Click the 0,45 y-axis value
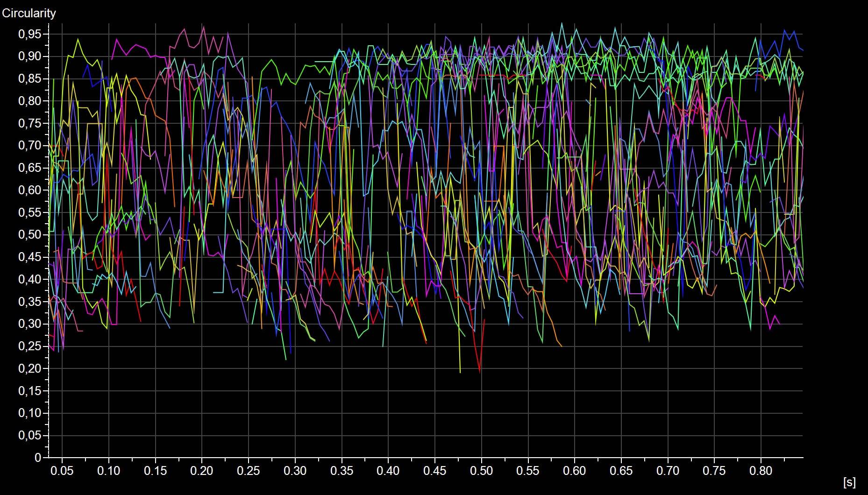 (x=30, y=257)
